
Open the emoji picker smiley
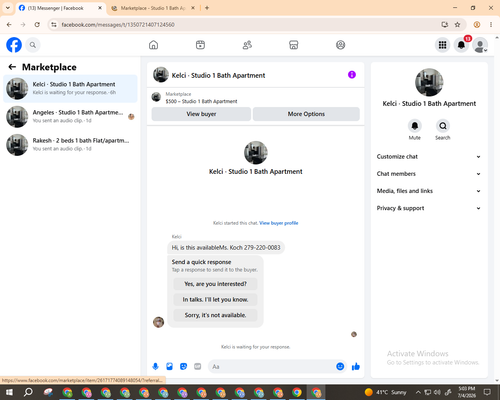click(340, 367)
